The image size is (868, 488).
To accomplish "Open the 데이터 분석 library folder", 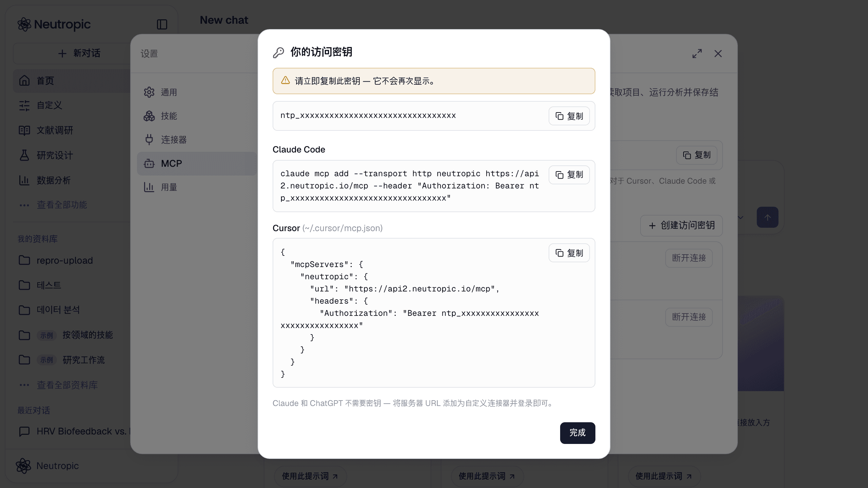I will click(72, 310).
